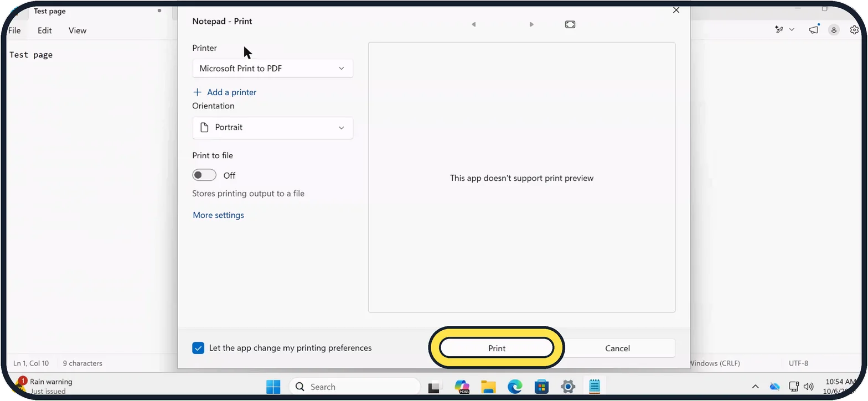Click the Notepad icon in the taskbar

(595, 387)
